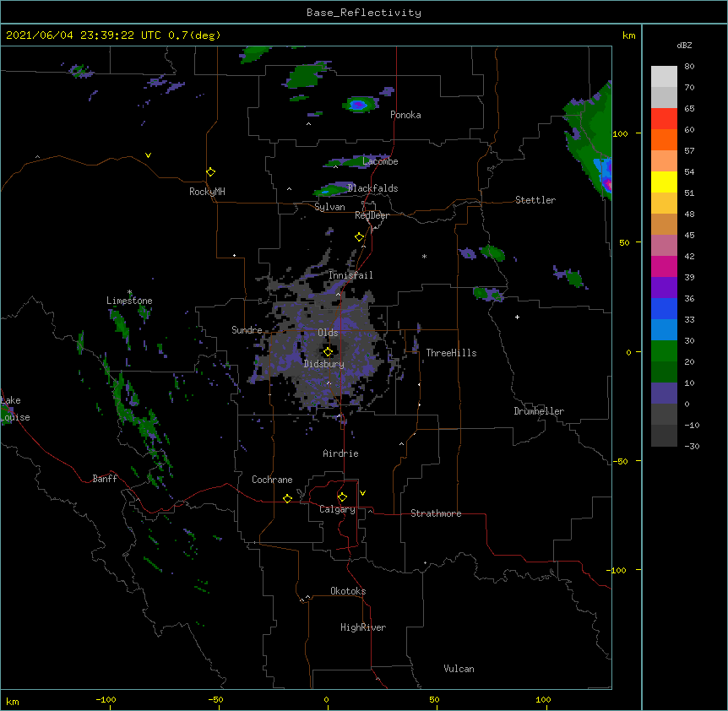This screenshot has width=728, height=711.
Task: Click the asterisk marker above the Limestone label
Action: point(129,292)
